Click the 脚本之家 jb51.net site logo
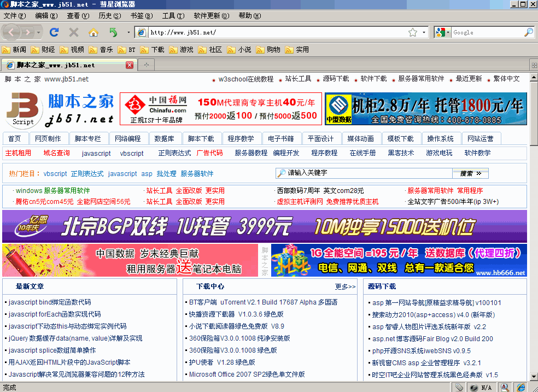Image resolution: width=538 pixels, height=392 pixels. [60, 110]
